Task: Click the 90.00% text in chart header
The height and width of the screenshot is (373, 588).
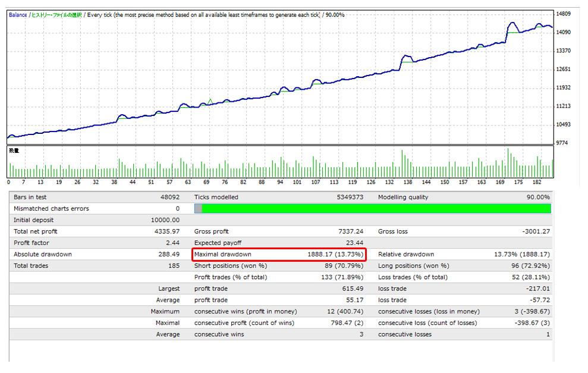Action: pos(335,15)
